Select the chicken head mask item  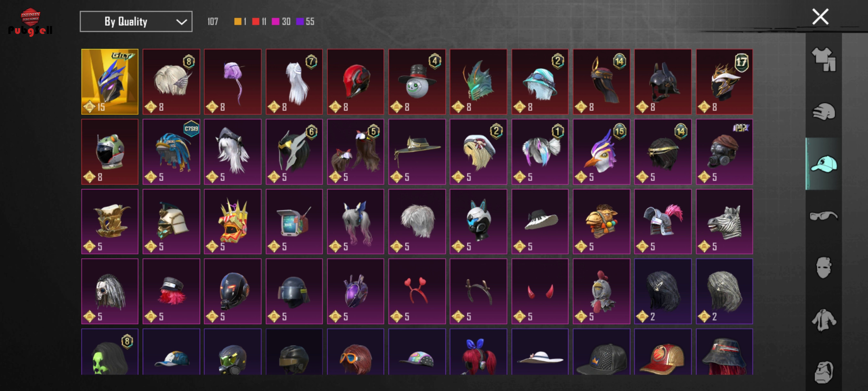click(601, 291)
